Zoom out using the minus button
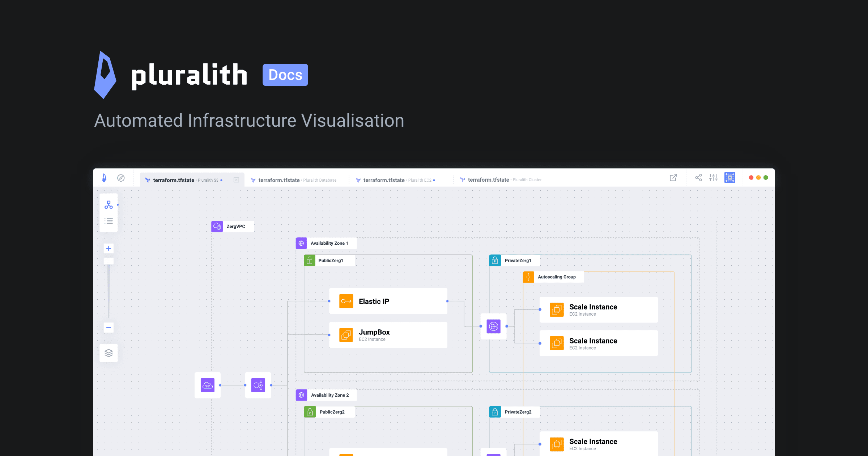868x456 pixels. coord(108,327)
